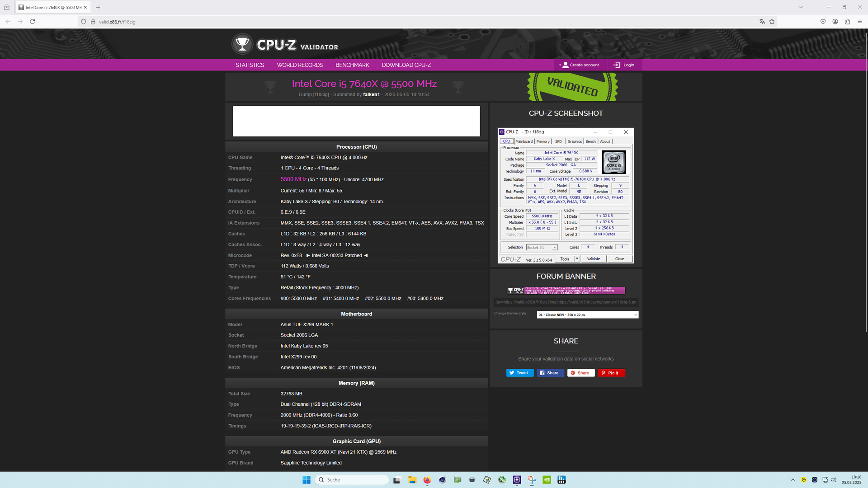Click the Login link
The height and width of the screenshot is (488, 868).
pyautogui.click(x=623, y=65)
